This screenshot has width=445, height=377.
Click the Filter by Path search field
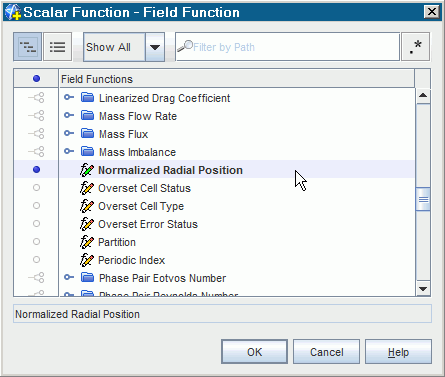287,47
